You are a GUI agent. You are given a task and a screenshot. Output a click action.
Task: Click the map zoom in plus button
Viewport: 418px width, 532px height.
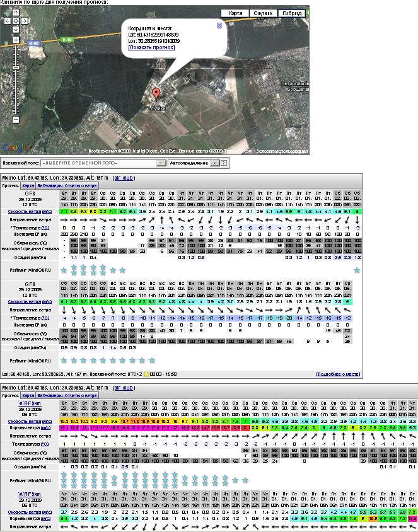pos(15,41)
